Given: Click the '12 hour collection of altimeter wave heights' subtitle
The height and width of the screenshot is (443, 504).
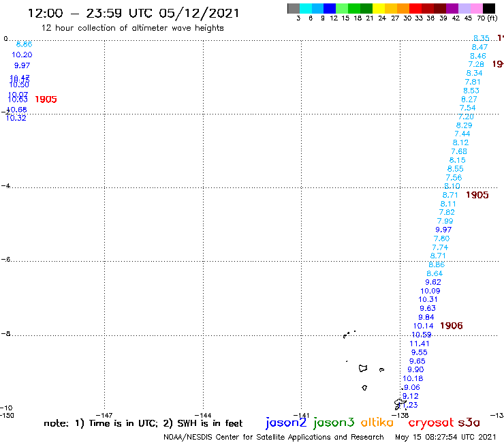Looking at the screenshot, I should [132, 28].
